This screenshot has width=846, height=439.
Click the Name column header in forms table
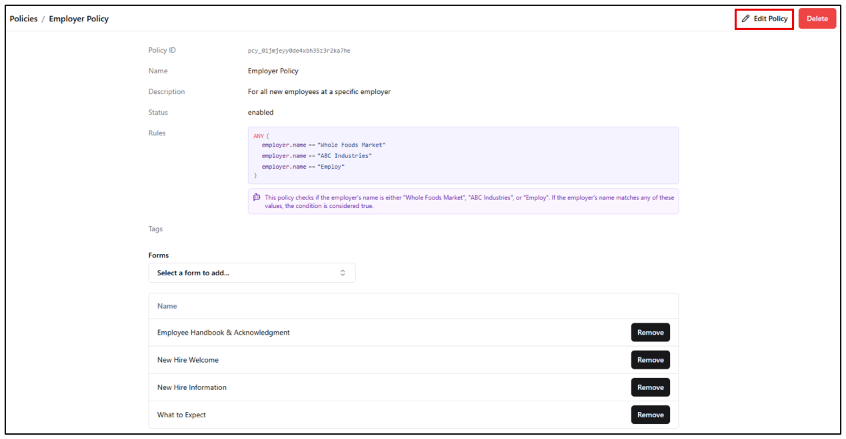(x=167, y=306)
